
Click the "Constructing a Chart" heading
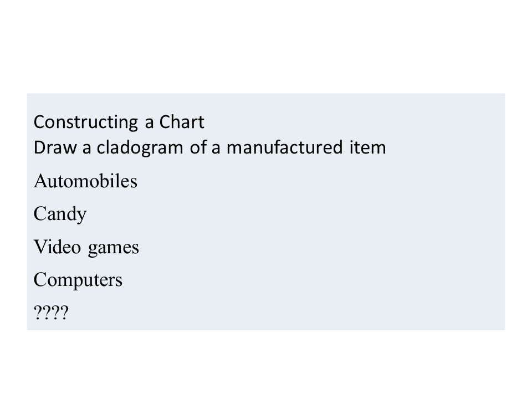pyautogui.click(x=119, y=122)
